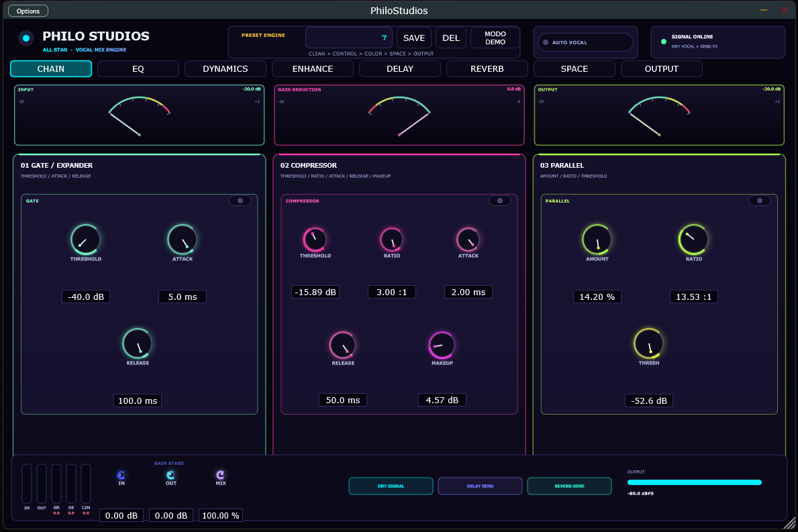The width and height of the screenshot is (798, 532).
Task: Adjust the Gate Threshold knob
Action: pyautogui.click(x=85, y=239)
